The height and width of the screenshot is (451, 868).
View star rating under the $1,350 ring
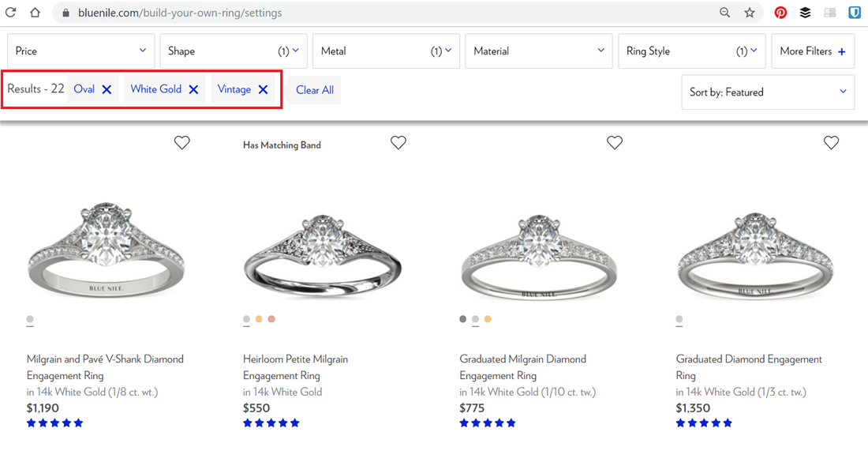point(704,423)
